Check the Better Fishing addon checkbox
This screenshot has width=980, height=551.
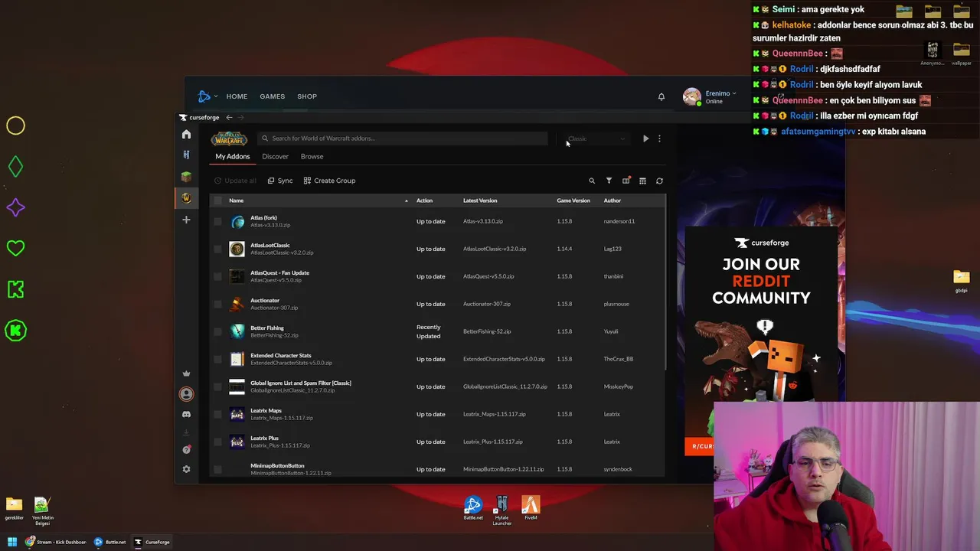coord(217,331)
